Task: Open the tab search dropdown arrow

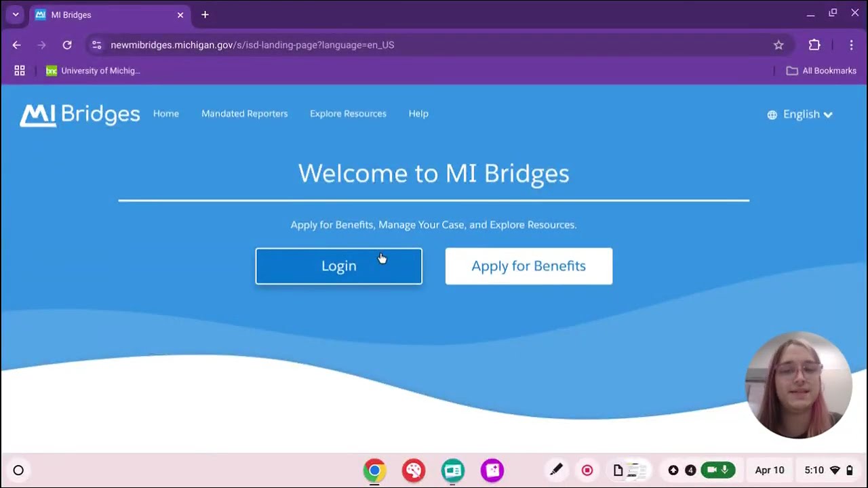Action: [x=15, y=15]
